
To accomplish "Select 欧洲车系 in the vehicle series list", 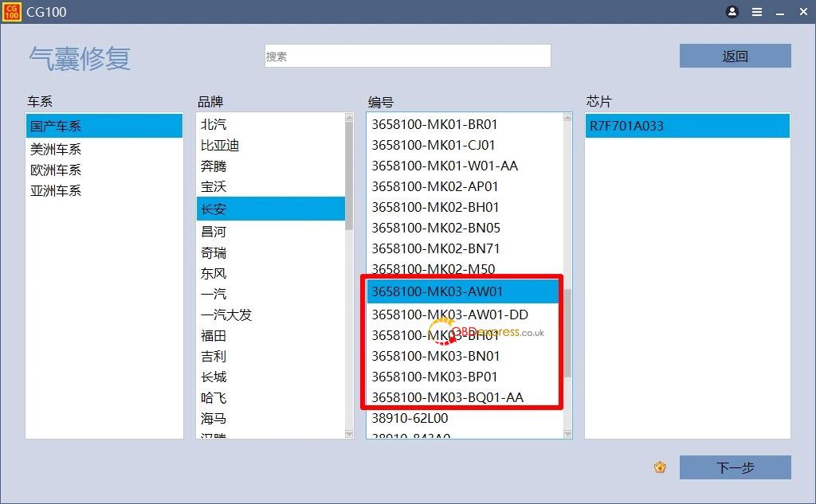I will click(56, 170).
